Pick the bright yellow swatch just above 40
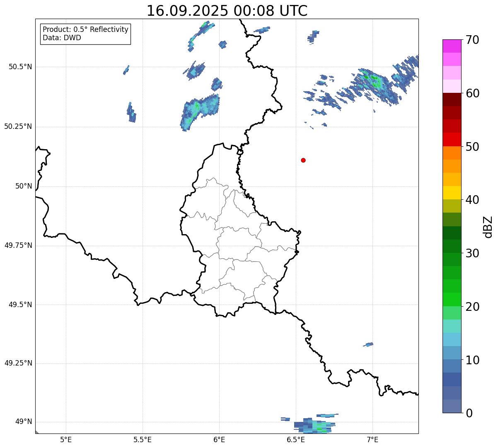Screen dimensions: 498x448 (x=452, y=193)
